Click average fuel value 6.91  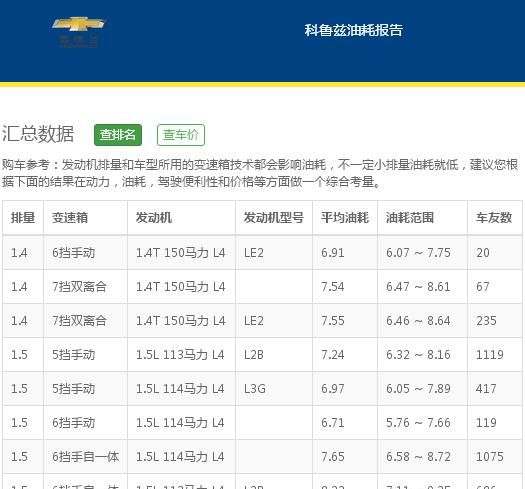(x=332, y=253)
